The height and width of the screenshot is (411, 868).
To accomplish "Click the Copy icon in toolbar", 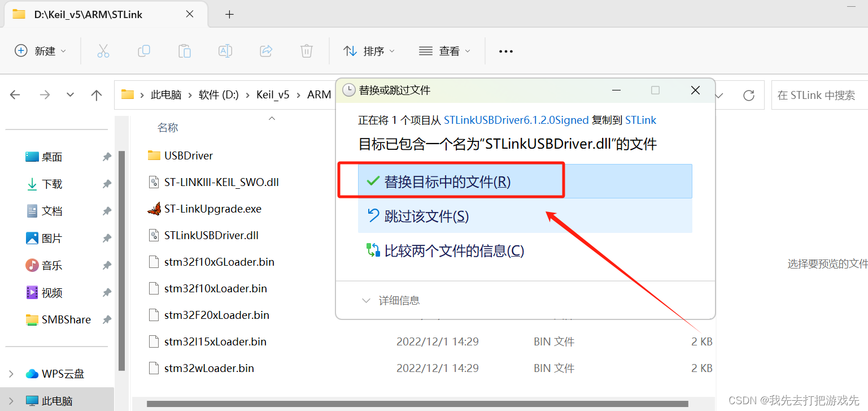I will point(144,51).
